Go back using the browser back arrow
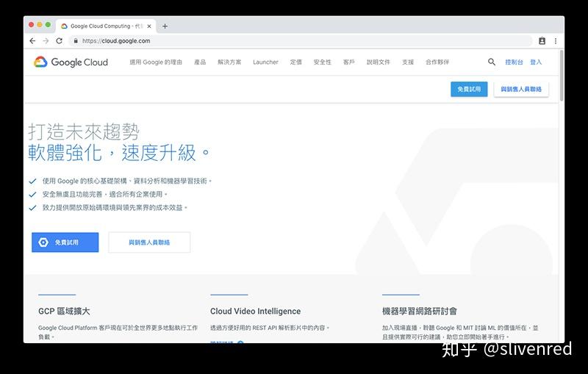Viewport: 588px width, 374px height. point(32,41)
